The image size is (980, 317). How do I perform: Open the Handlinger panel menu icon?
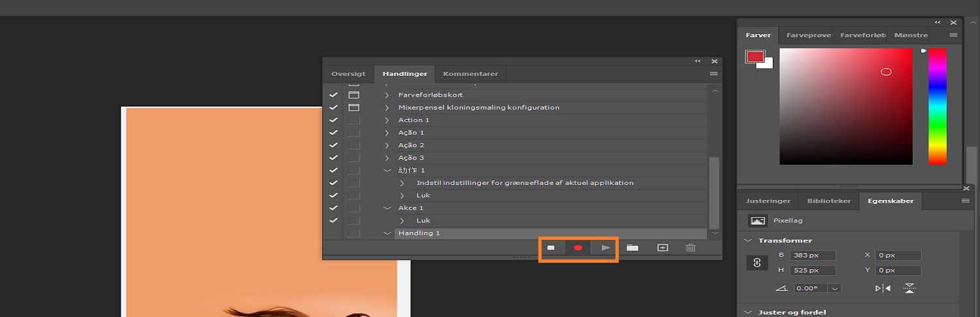point(713,74)
